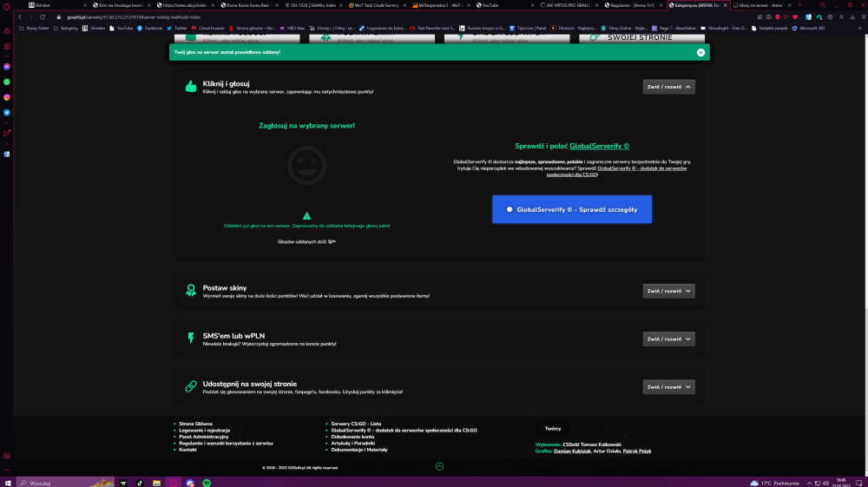Viewport: 868px width, 487px height.
Task: Open the Doładowanie konta footer link
Action: tap(352, 437)
